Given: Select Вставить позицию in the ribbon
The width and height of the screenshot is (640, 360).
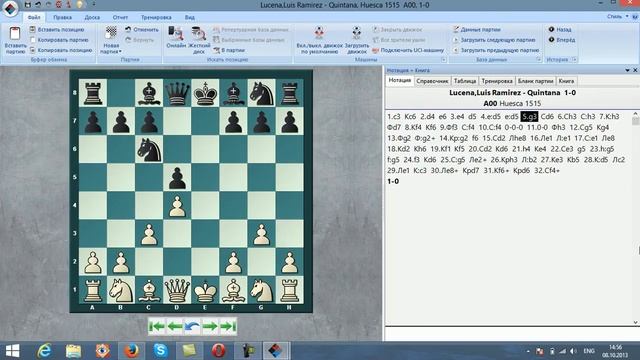Looking at the screenshot, I should pyautogui.click(x=57, y=29).
